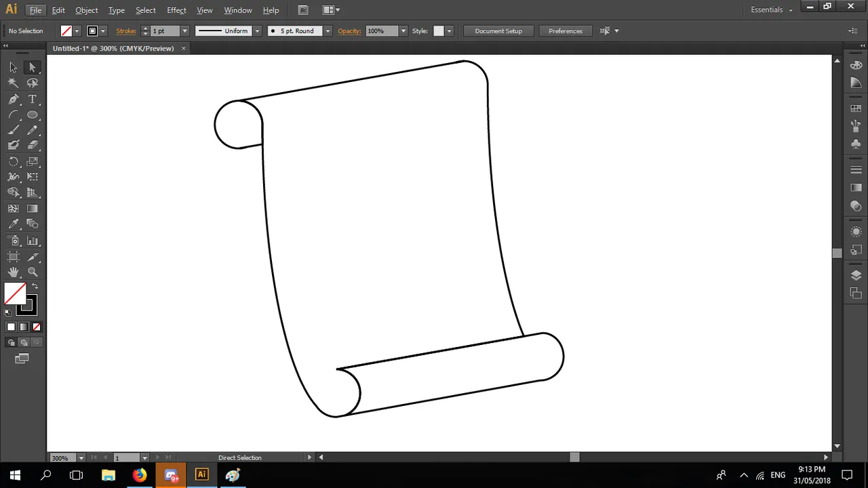Image resolution: width=868 pixels, height=488 pixels.
Task: Choose the Free Transform tool
Action: tap(32, 177)
